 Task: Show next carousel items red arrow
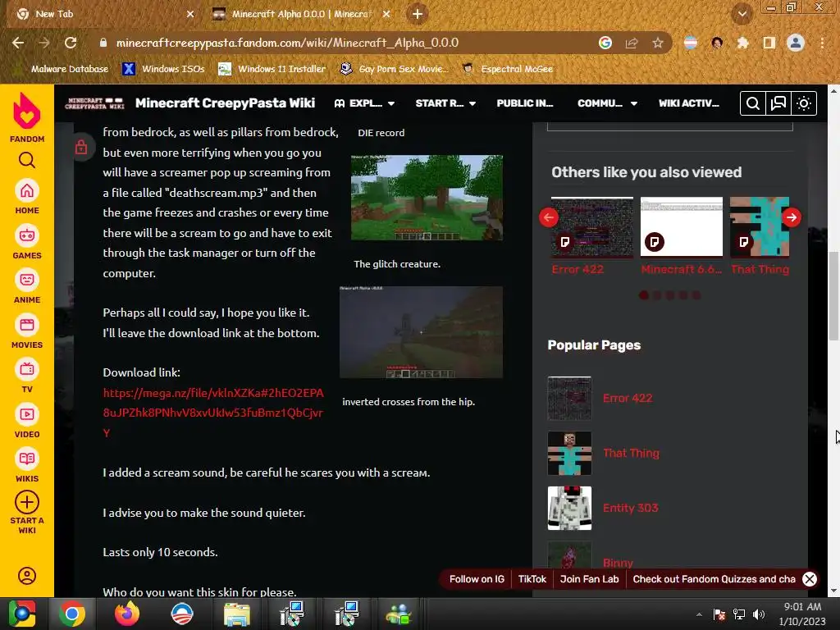point(792,217)
